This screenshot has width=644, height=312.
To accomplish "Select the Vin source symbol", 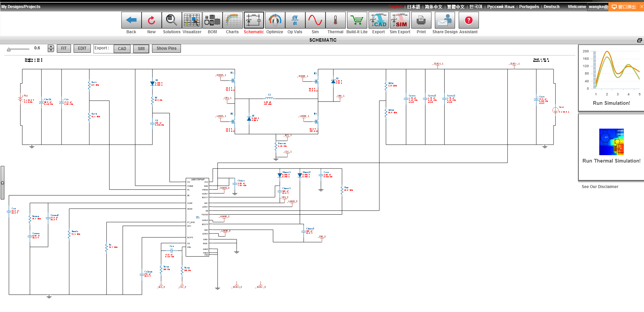I will click(x=20, y=99).
